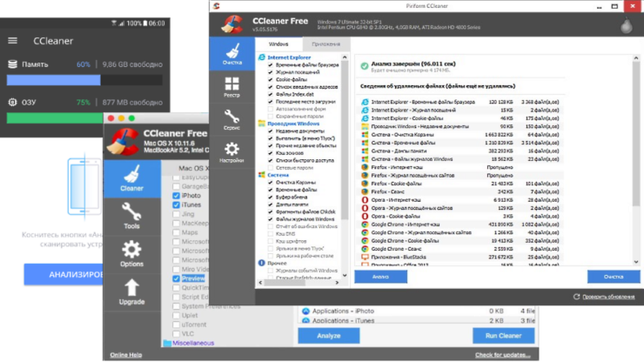
Task: Select the Система - Очистка Корзины result row
Action: (460, 134)
